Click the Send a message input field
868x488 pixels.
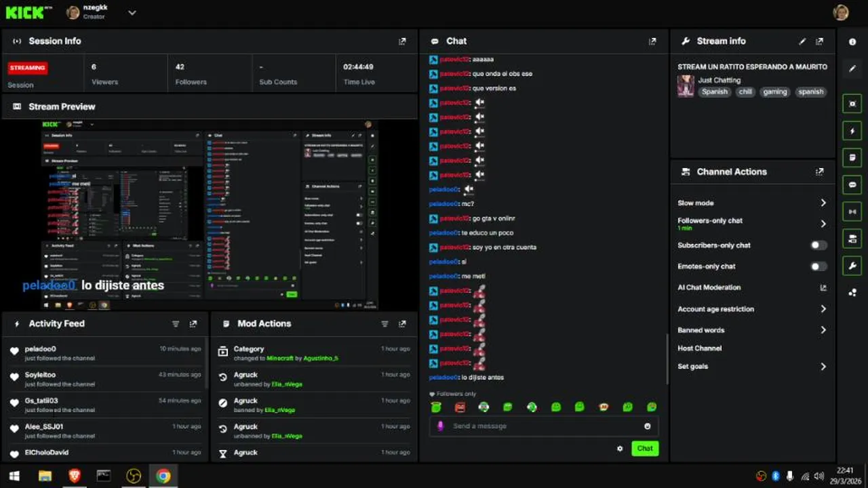(544, 426)
